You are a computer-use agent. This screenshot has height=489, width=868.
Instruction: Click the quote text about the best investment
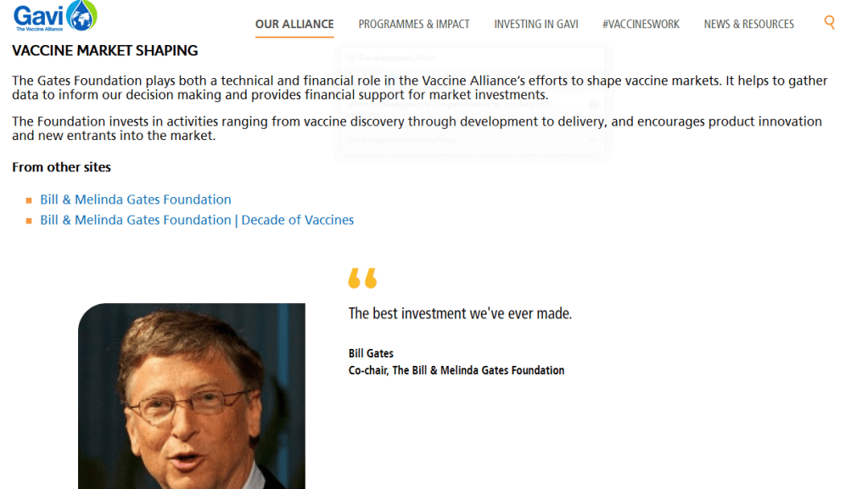pyautogui.click(x=460, y=313)
